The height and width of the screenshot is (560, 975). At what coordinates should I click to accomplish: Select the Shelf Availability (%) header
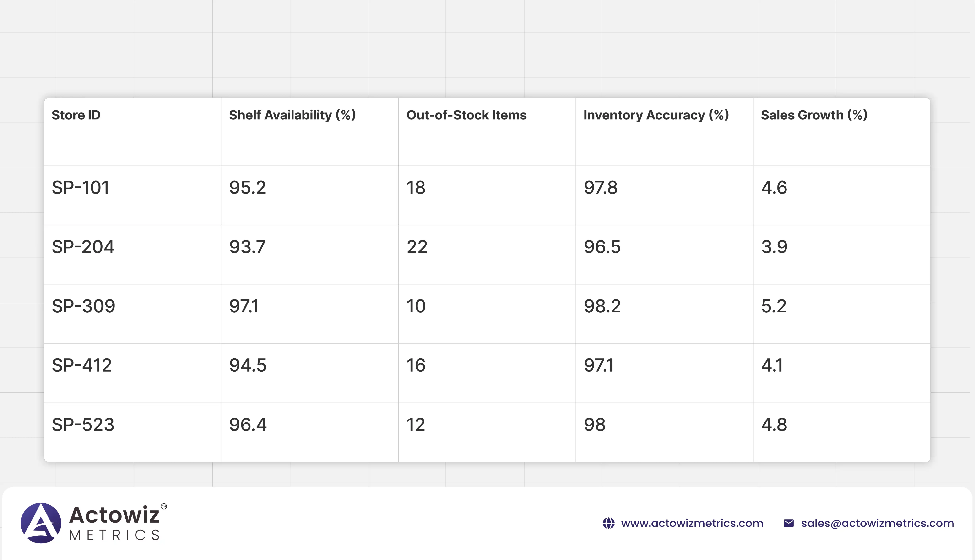(292, 115)
